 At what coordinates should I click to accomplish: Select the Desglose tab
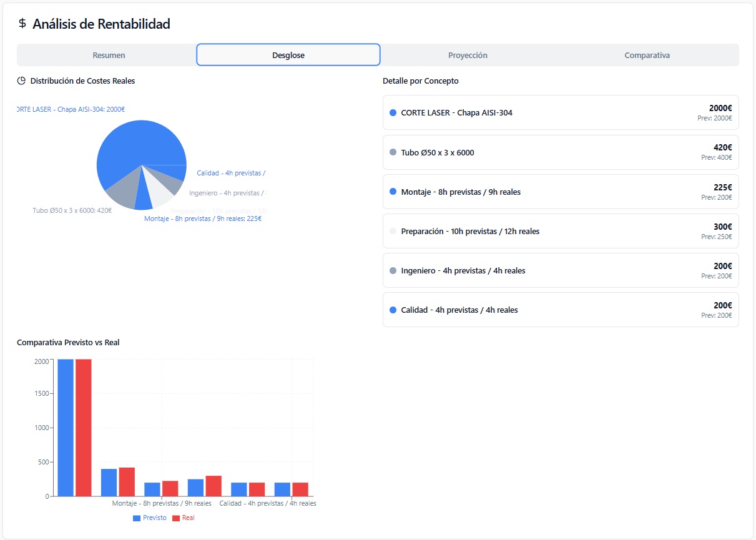tap(288, 55)
